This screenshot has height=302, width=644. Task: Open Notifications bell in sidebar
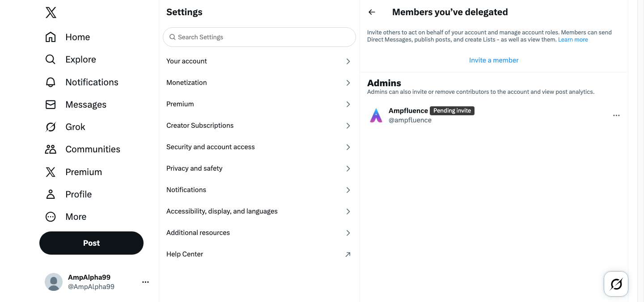pyautogui.click(x=51, y=82)
